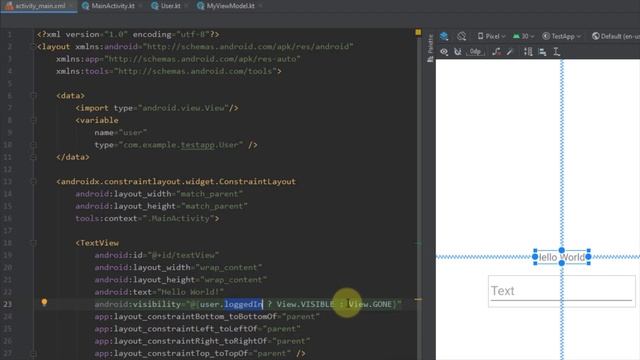The width and height of the screenshot is (640, 360).
Task: Click line number 23 in the gutter
Action: [8, 304]
